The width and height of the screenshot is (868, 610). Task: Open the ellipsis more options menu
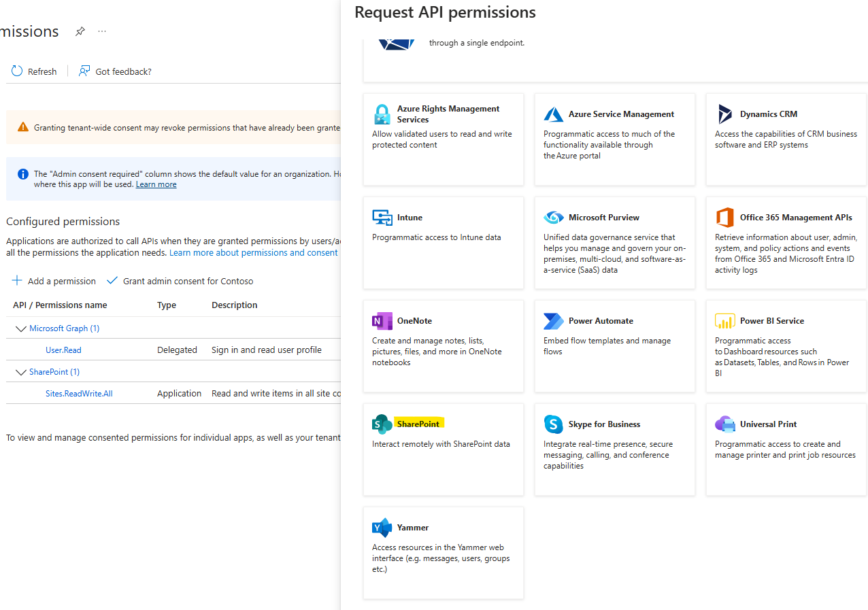click(x=102, y=31)
